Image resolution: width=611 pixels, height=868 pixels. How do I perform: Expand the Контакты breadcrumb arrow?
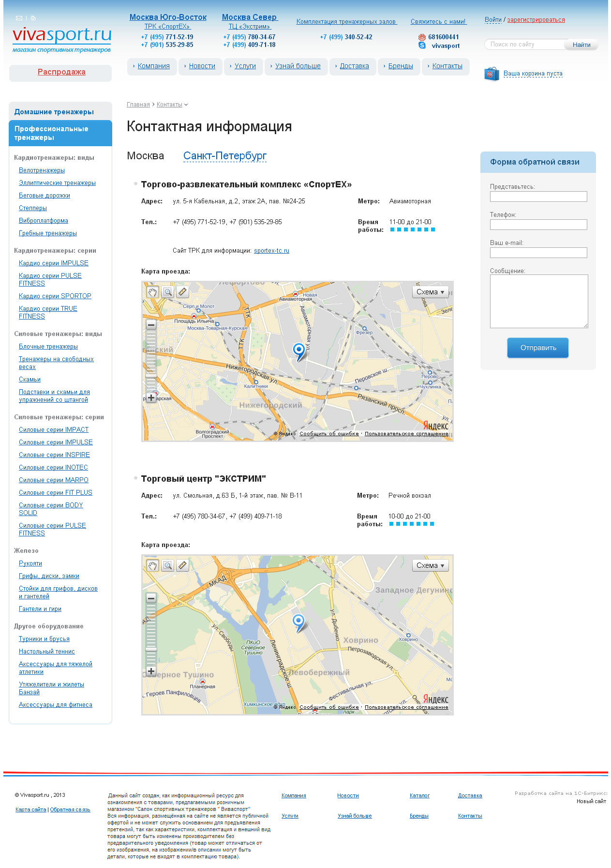tap(186, 105)
